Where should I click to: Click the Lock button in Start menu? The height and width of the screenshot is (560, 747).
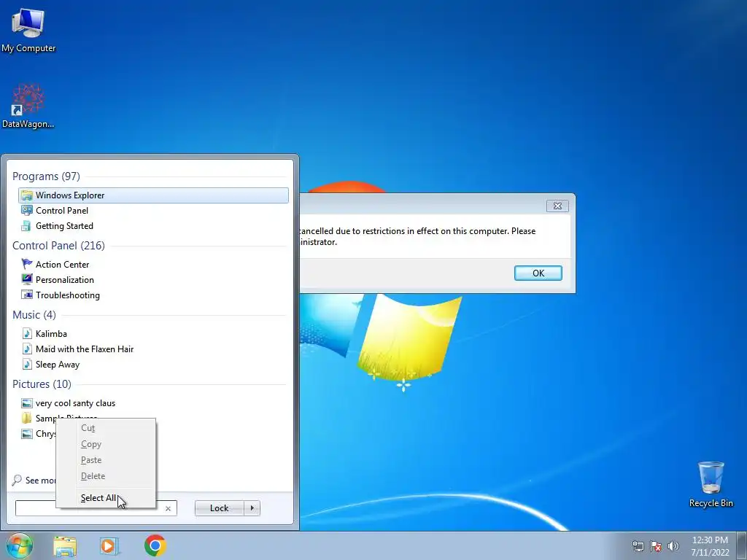pyautogui.click(x=219, y=508)
